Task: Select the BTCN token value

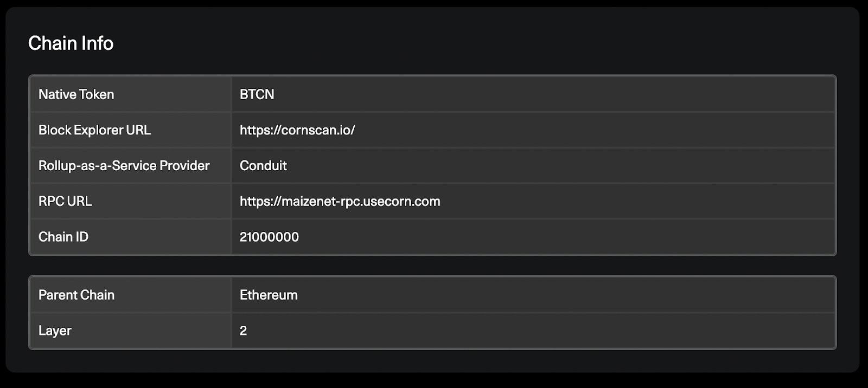Action: coord(257,94)
